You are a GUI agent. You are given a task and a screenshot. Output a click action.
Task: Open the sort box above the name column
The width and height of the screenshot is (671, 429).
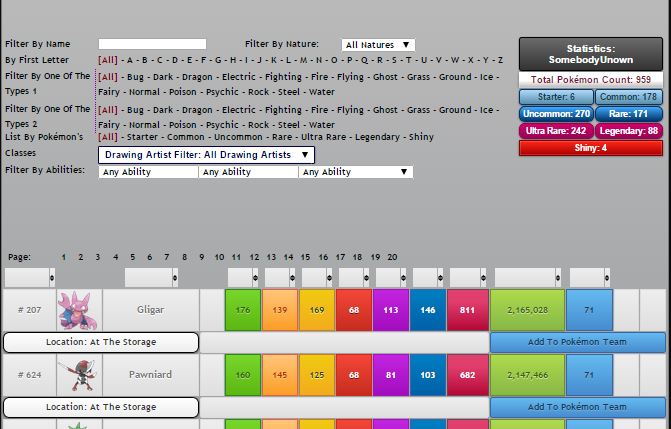pos(150,277)
